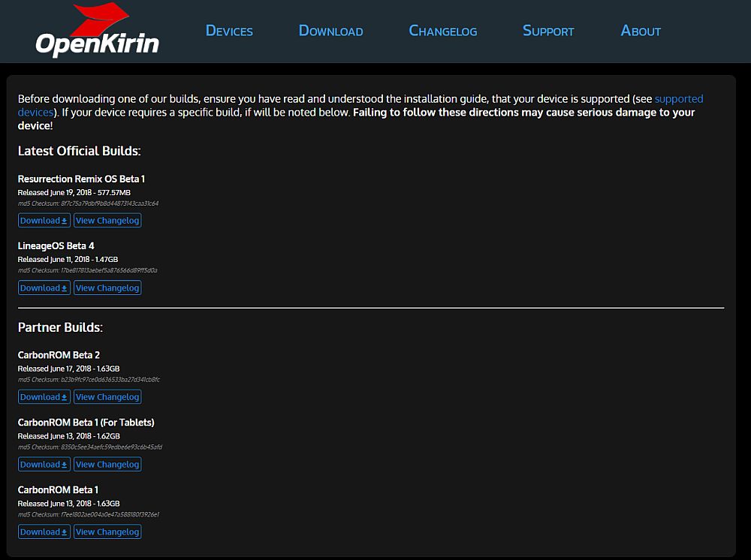Download CarbonROM Beta 1 for Tablets

pos(44,464)
